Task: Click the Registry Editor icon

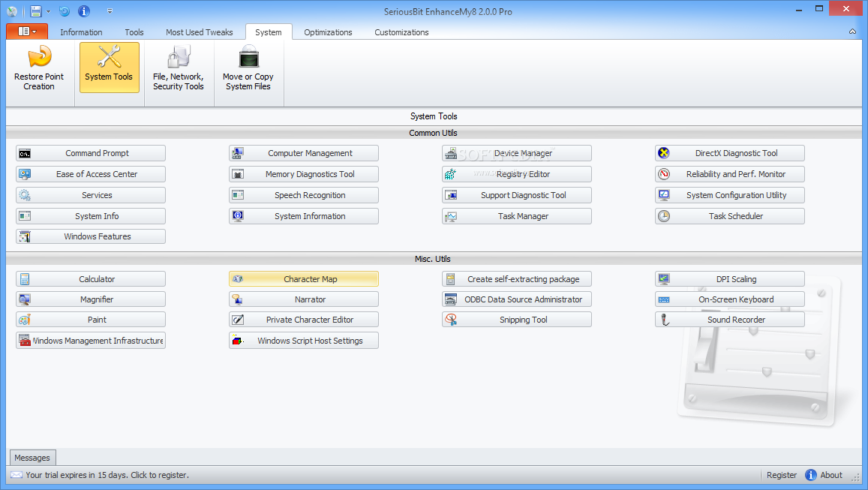Action: click(x=451, y=174)
